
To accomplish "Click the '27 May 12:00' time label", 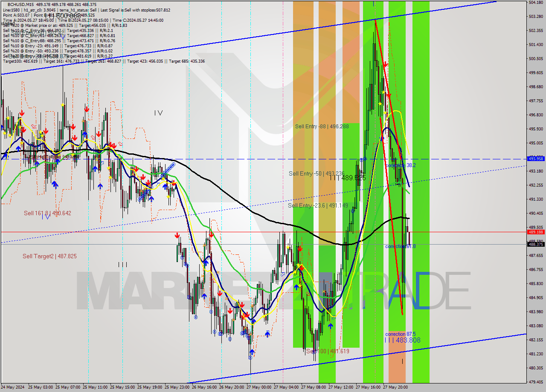I will point(341,387).
